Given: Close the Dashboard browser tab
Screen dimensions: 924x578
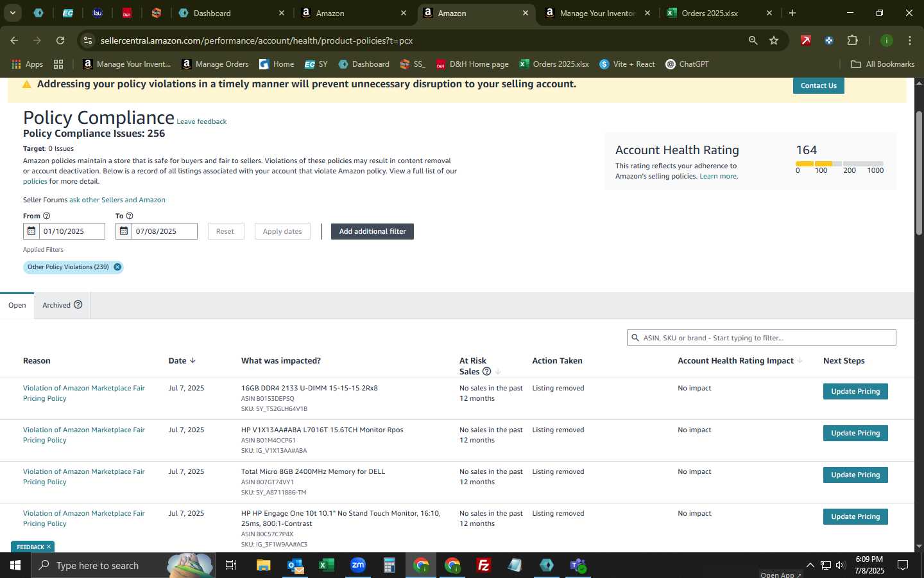Looking at the screenshot, I should point(281,13).
